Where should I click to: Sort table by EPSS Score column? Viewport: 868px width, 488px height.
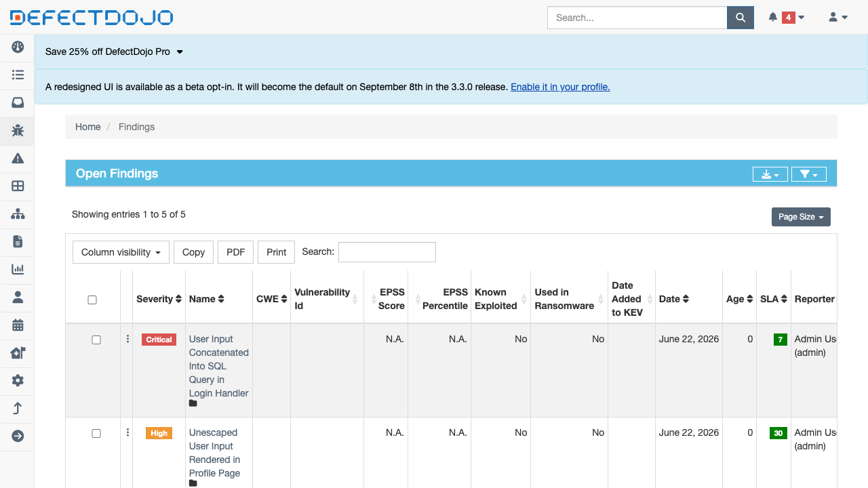tap(387, 299)
